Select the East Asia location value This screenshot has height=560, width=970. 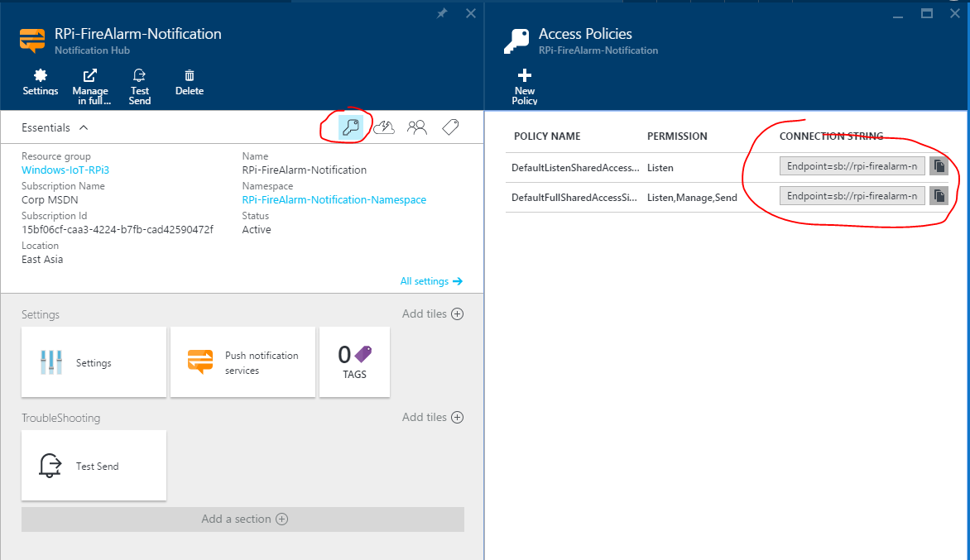[x=42, y=259]
